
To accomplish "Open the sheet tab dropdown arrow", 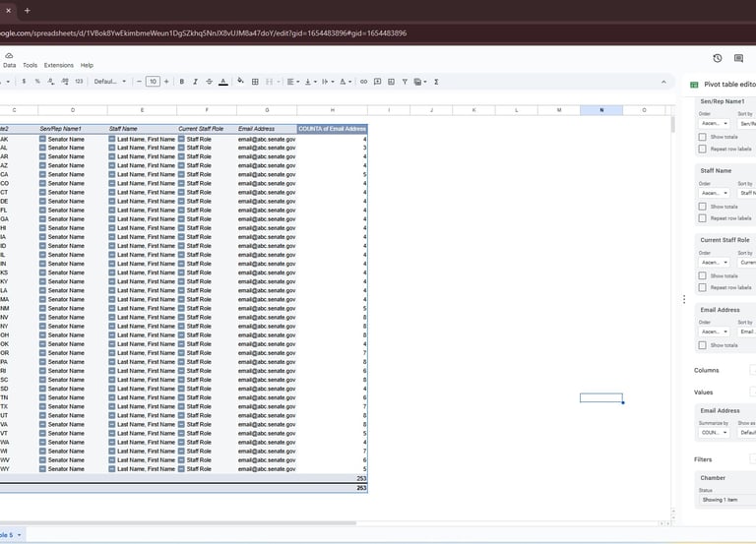I will click(x=20, y=535).
